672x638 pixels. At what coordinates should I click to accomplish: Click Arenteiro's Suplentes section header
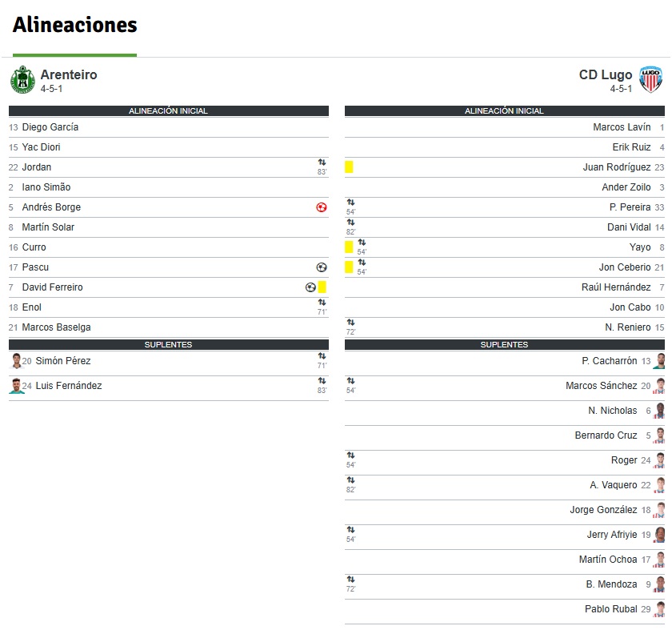pyautogui.click(x=169, y=345)
